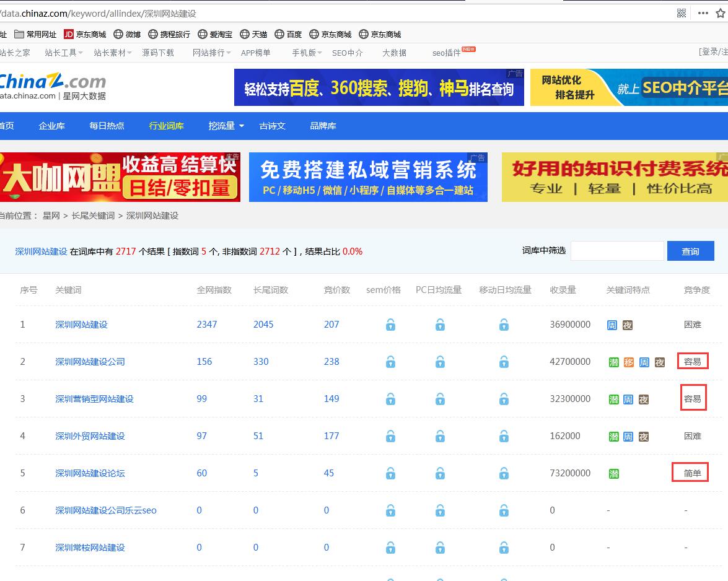This screenshot has height=581, width=728.
Task: Click the brown 夜 tag for 深圳营销型网站建设
Action: 644,400
